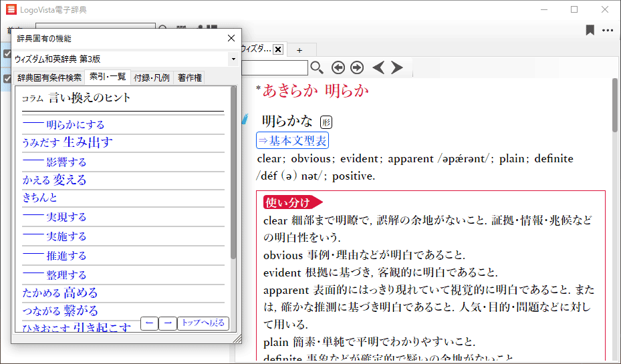The image size is (621, 364).
Task: Click the コラム 言い換えのヒント heading
Action: tap(76, 98)
